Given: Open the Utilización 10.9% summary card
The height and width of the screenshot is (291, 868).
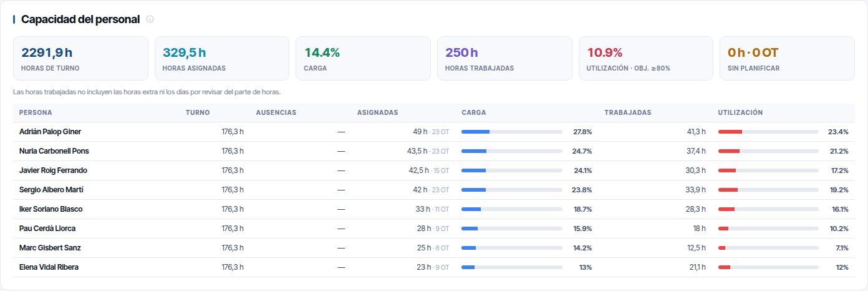Looking at the screenshot, I should click(x=646, y=58).
